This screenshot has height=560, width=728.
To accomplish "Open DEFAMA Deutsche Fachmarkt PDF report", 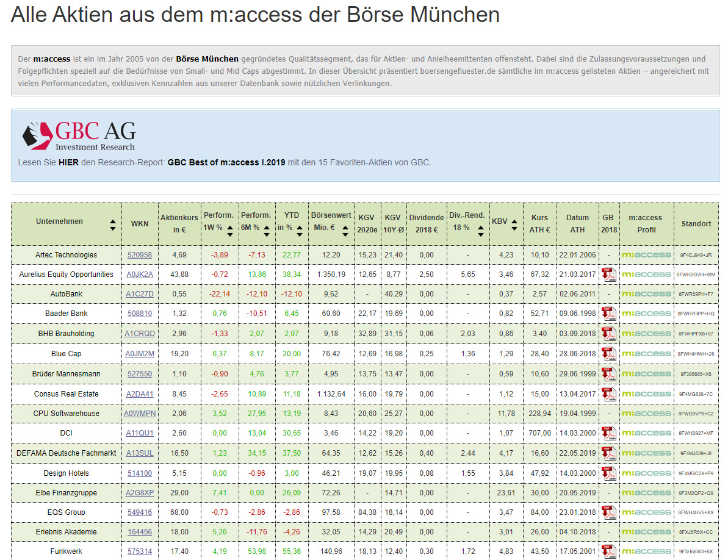I will pos(608,453).
